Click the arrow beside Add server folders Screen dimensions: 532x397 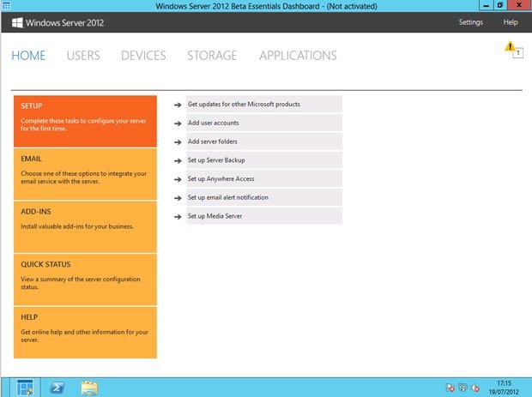click(178, 142)
